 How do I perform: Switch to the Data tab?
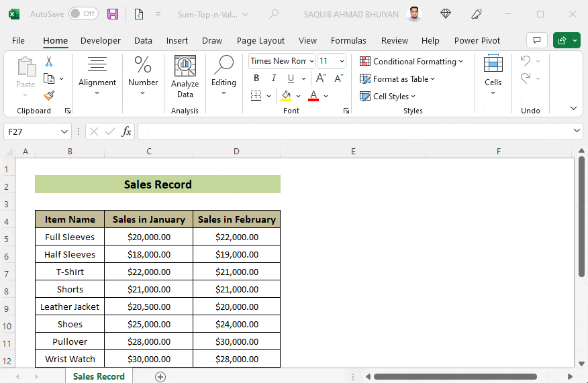coord(143,40)
